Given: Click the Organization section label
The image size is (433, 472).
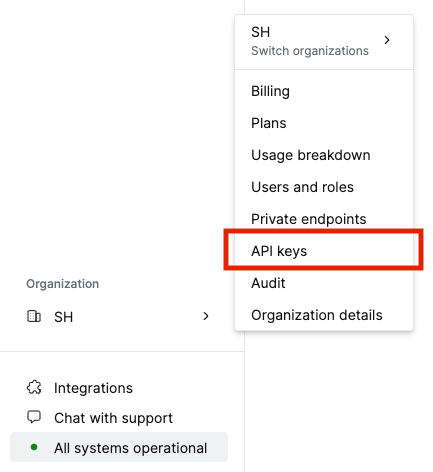Looking at the screenshot, I should click(x=63, y=284).
